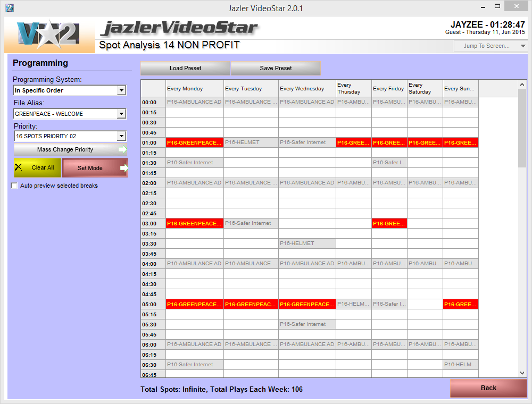Open the Priority dropdown list
Image resolution: width=532 pixels, height=404 pixels.
[121, 136]
